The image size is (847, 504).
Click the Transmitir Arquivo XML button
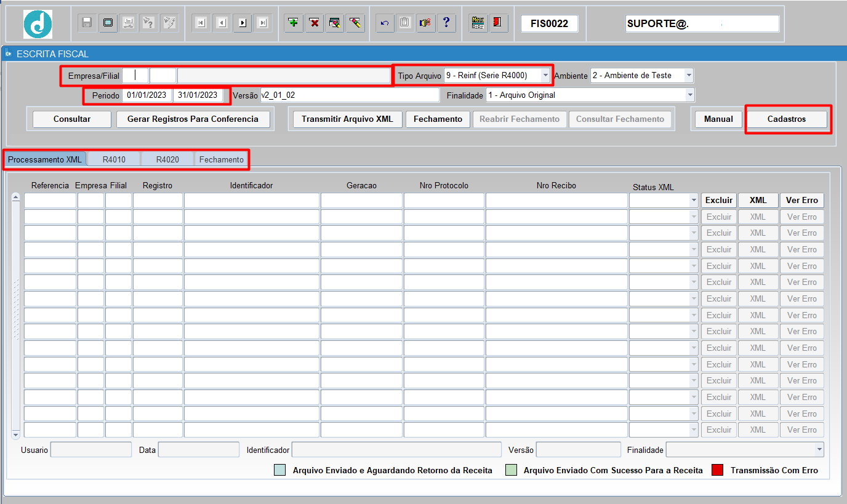[348, 119]
